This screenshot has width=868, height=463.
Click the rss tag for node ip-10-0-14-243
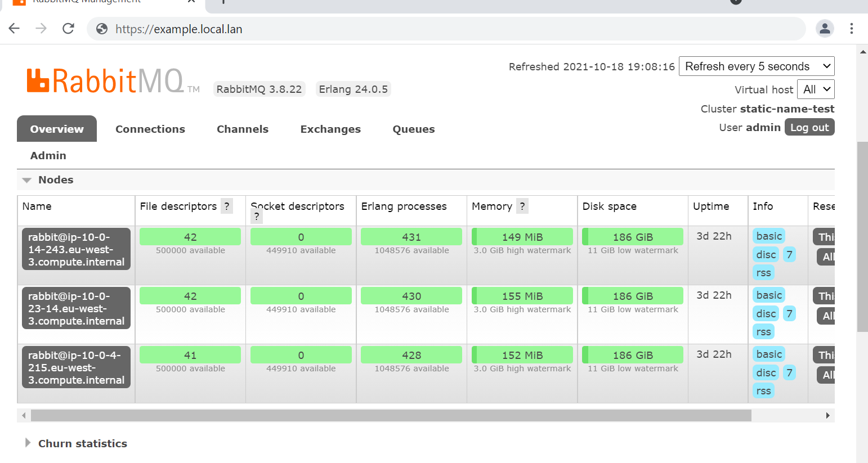point(764,273)
